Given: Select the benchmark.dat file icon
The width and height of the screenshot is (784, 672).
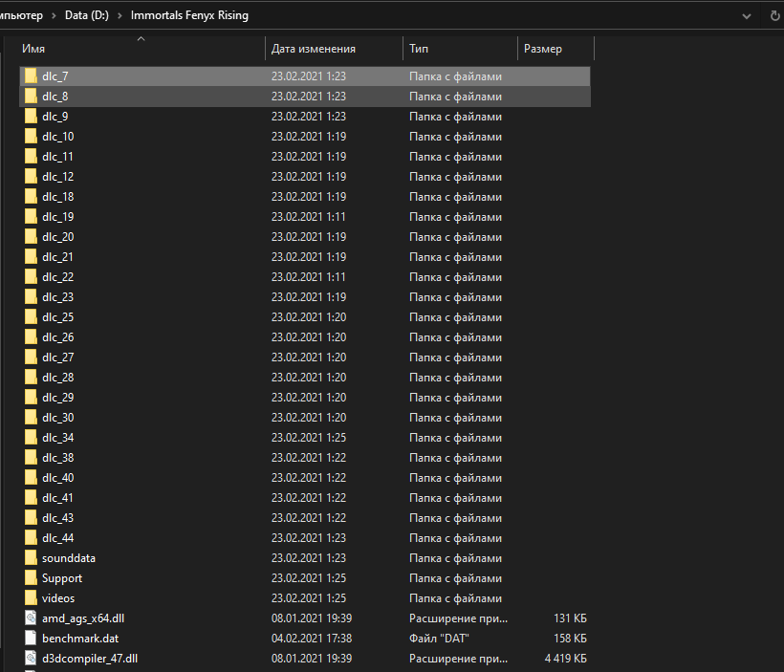Looking at the screenshot, I should pos(31,639).
